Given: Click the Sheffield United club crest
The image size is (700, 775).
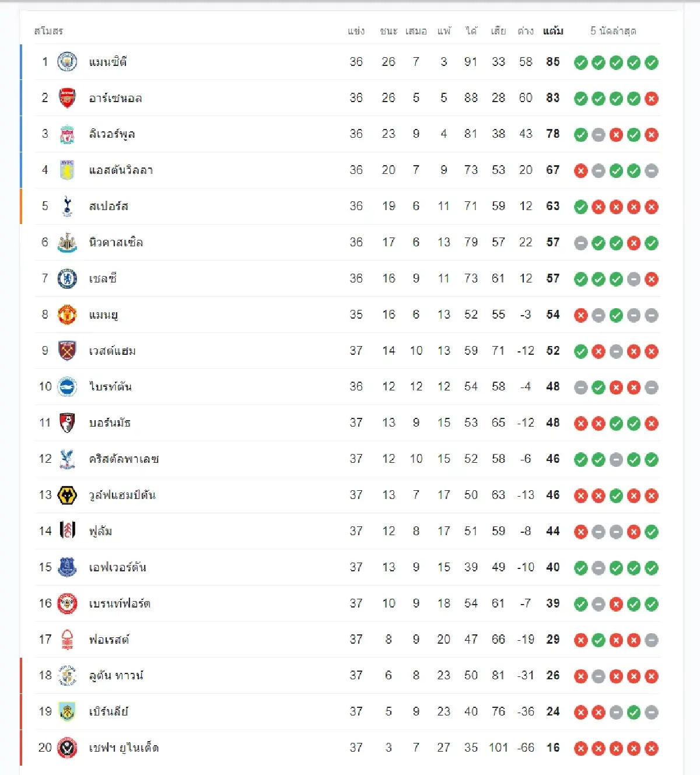Looking at the screenshot, I should point(67,748).
